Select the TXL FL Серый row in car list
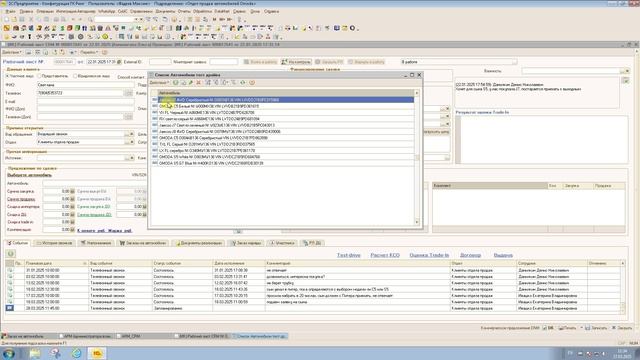This screenshot has width=640, height=360. 282,144
